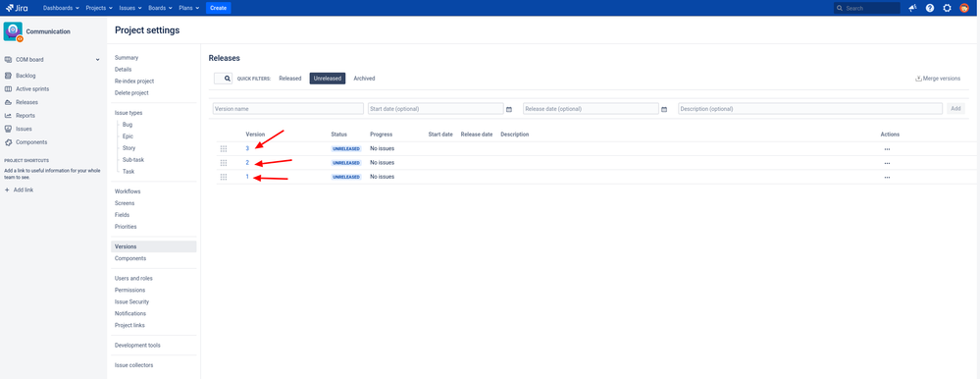Open the Release date calendar picker icon

click(664, 109)
